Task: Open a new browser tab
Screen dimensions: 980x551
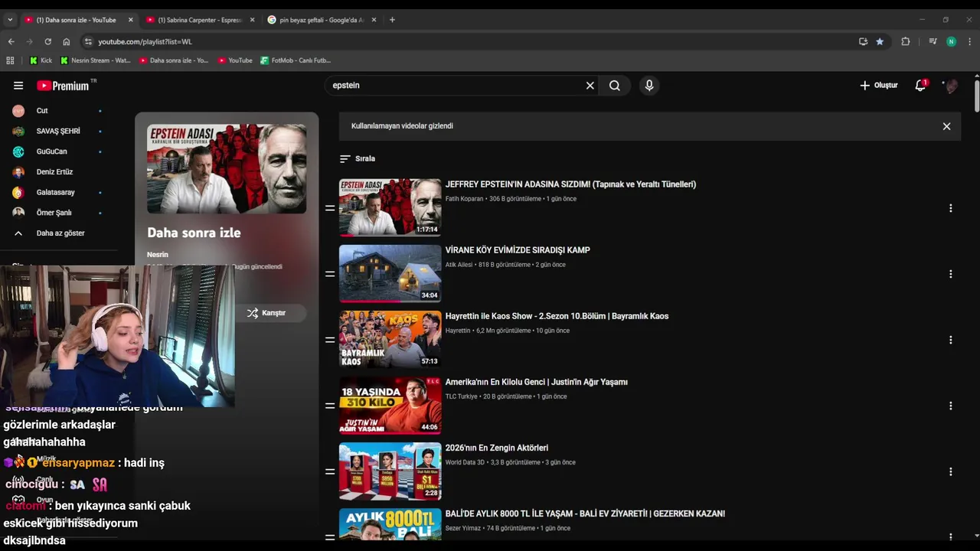Action: pyautogui.click(x=392, y=20)
